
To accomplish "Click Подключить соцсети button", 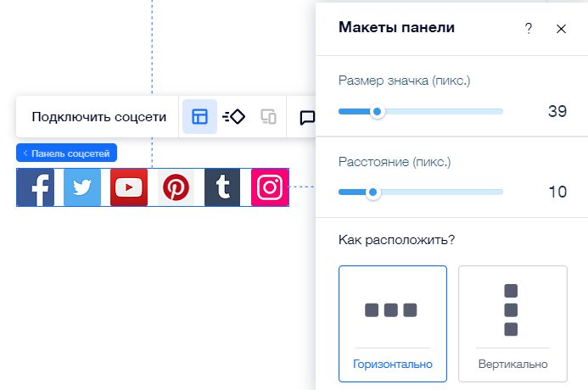I will (99, 116).
